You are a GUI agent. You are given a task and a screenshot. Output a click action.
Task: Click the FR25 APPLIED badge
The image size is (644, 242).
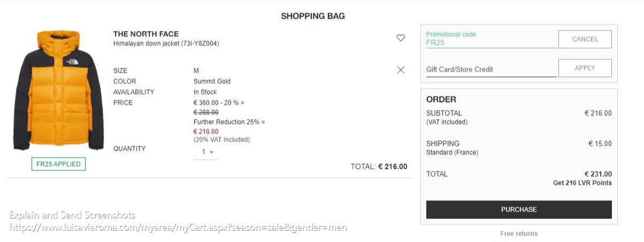point(58,164)
